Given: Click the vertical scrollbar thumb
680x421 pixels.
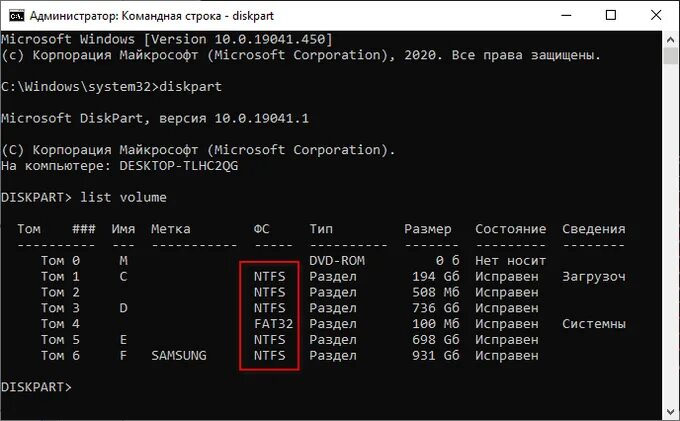Looking at the screenshot, I should click(x=670, y=56).
